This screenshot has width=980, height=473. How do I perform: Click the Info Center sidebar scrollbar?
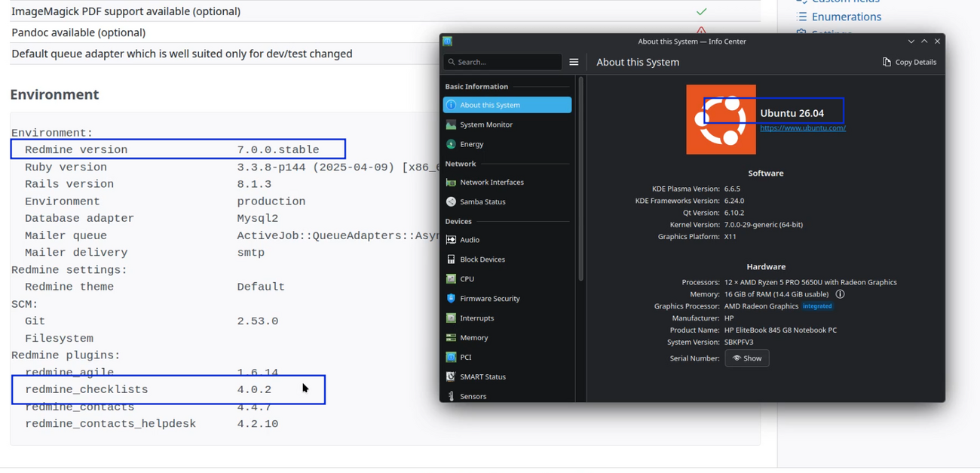tap(580, 180)
